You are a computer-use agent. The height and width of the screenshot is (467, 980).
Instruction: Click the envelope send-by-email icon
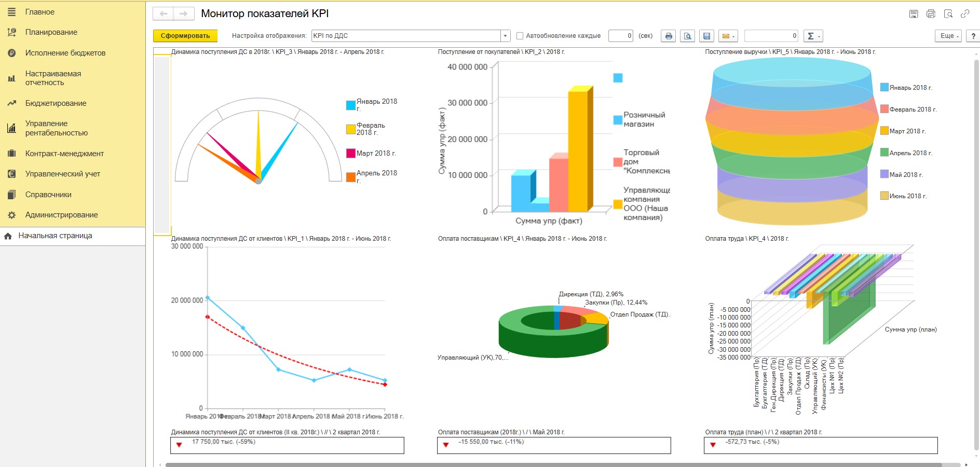click(728, 36)
